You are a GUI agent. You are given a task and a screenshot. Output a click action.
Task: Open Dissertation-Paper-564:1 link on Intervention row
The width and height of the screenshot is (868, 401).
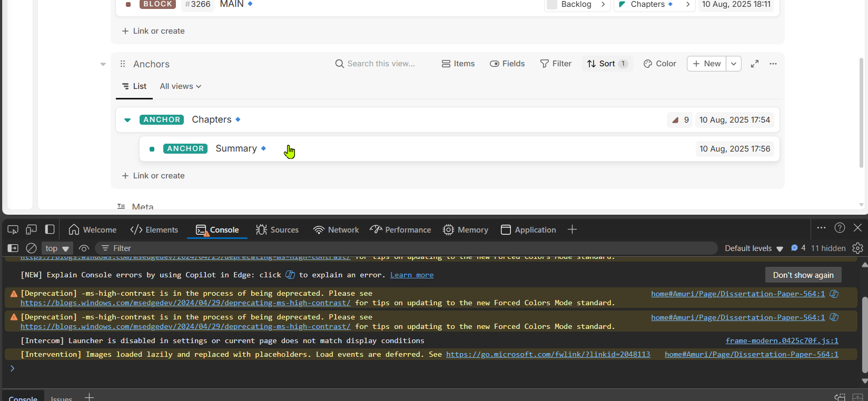pyautogui.click(x=752, y=354)
